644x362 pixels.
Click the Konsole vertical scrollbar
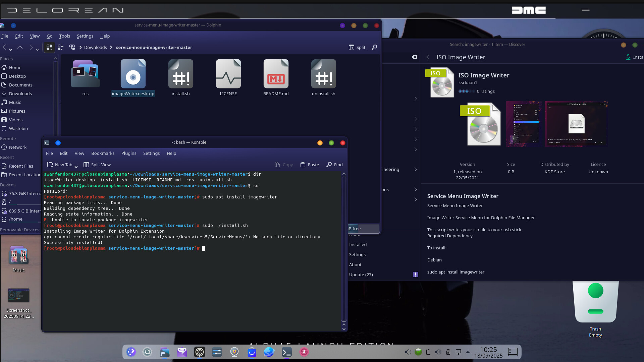(x=344, y=248)
